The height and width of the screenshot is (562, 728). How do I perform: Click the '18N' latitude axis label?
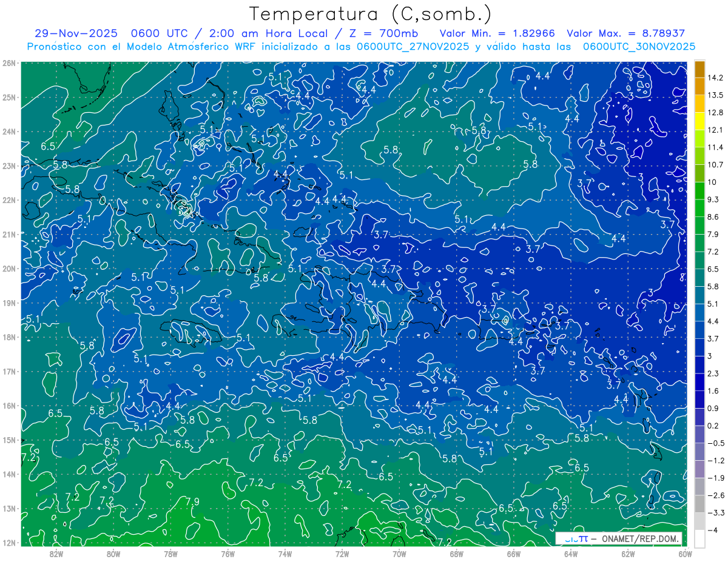pos(9,337)
